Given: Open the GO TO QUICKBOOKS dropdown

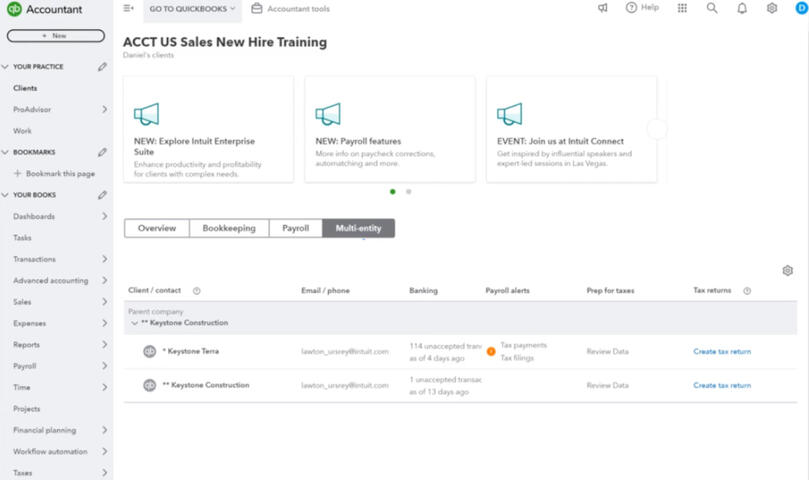Looking at the screenshot, I should point(192,8).
